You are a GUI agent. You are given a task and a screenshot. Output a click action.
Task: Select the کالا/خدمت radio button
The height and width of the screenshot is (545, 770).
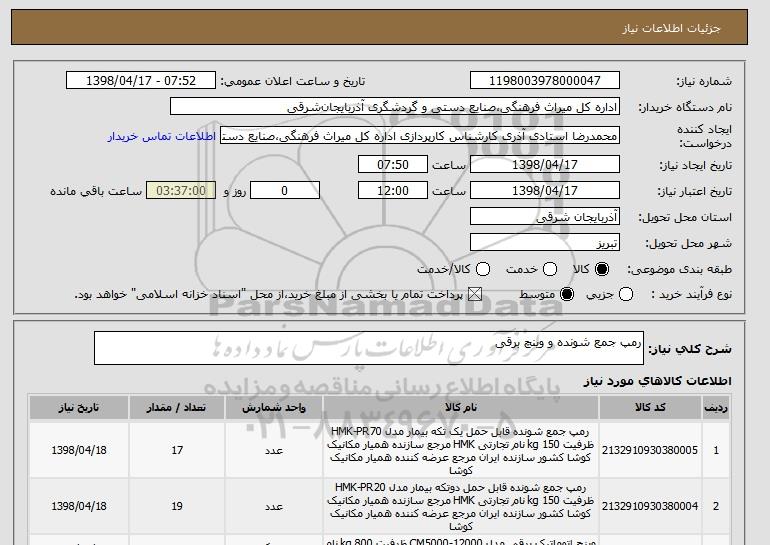[483, 269]
